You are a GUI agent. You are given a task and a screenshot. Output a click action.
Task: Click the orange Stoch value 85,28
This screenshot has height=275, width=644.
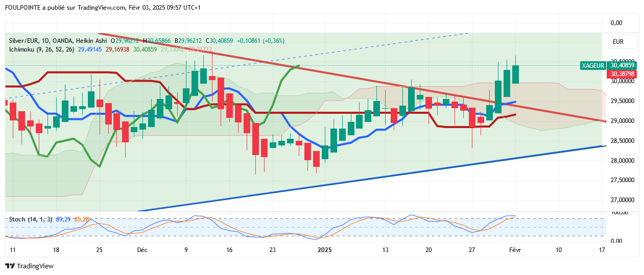click(x=82, y=219)
